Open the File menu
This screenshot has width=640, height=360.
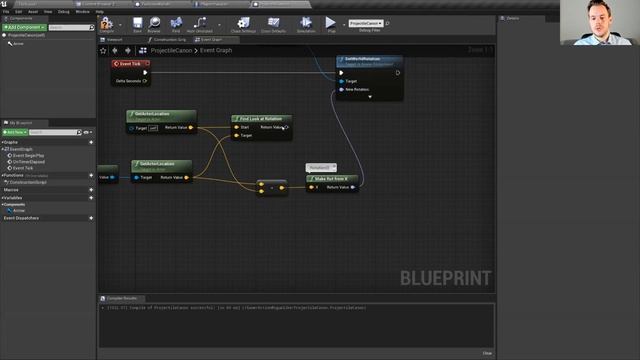6,12
